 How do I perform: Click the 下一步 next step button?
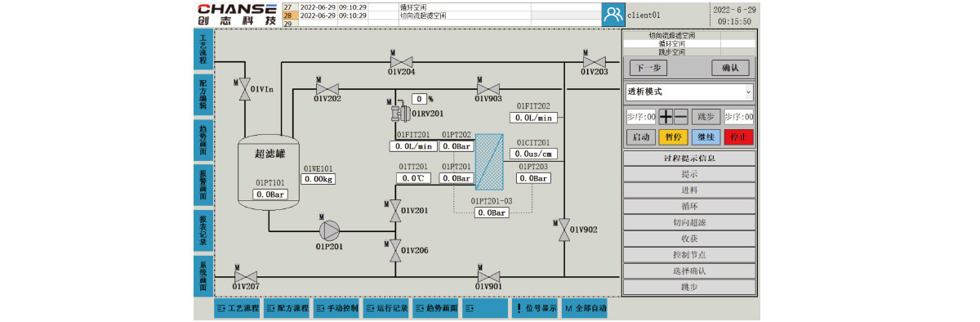pos(649,68)
